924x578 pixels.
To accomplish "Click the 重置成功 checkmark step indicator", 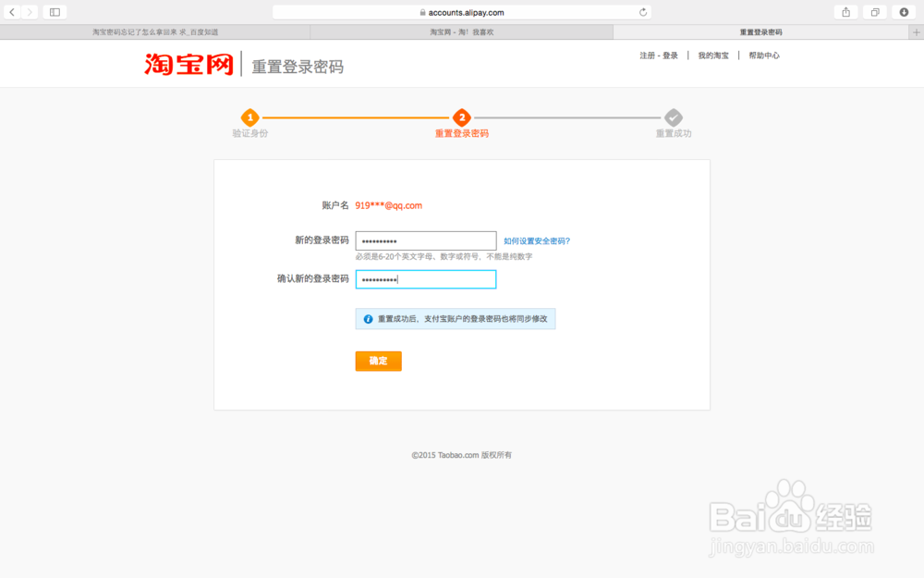I will 673,118.
